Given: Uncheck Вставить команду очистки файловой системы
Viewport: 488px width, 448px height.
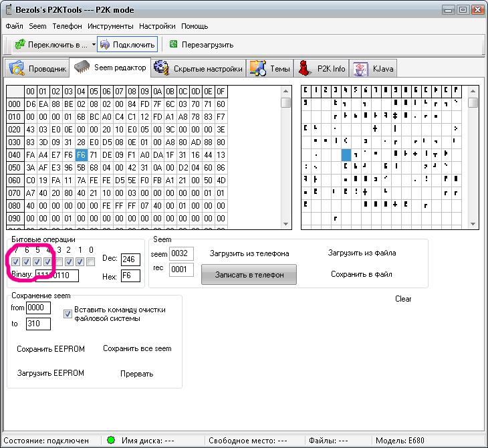Looking at the screenshot, I should [x=68, y=314].
